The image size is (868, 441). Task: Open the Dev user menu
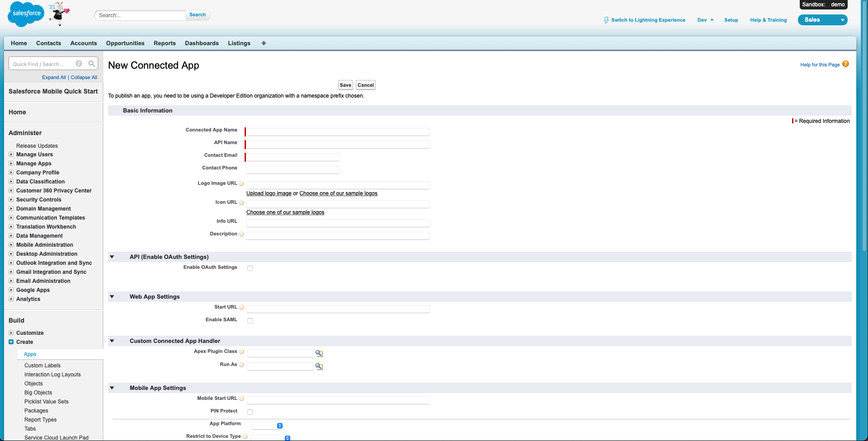click(705, 20)
